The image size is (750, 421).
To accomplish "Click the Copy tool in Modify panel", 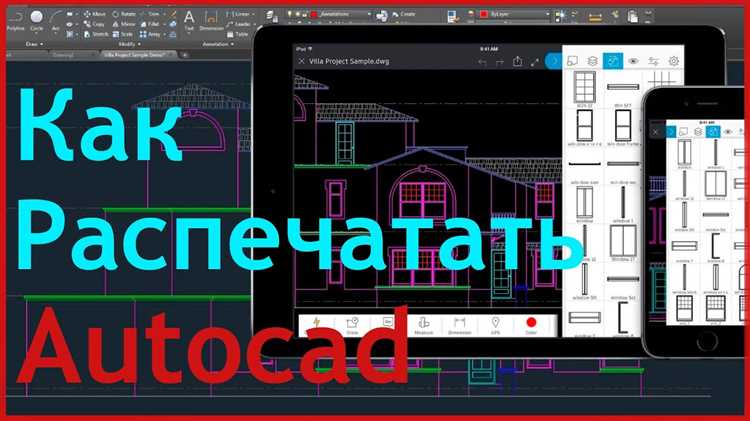I will 94,24.
